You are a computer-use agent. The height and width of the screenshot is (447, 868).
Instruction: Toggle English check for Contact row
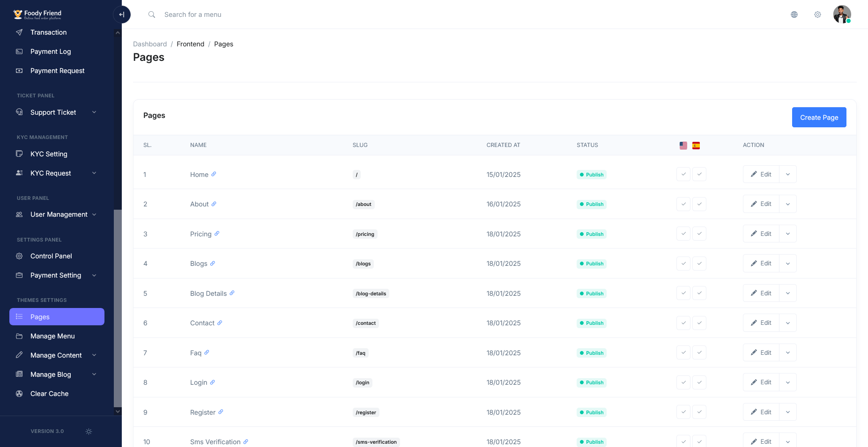click(x=683, y=323)
